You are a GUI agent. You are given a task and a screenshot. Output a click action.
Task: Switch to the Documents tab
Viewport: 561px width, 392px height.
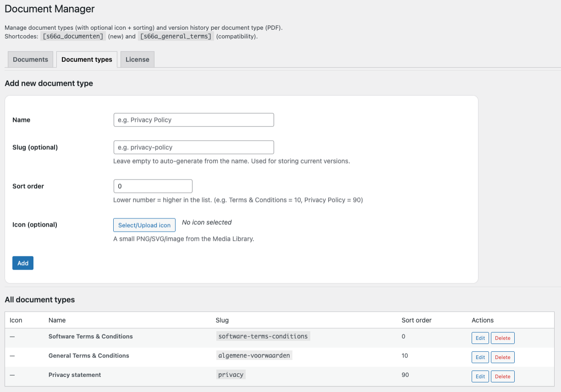(x=30, y=59)
